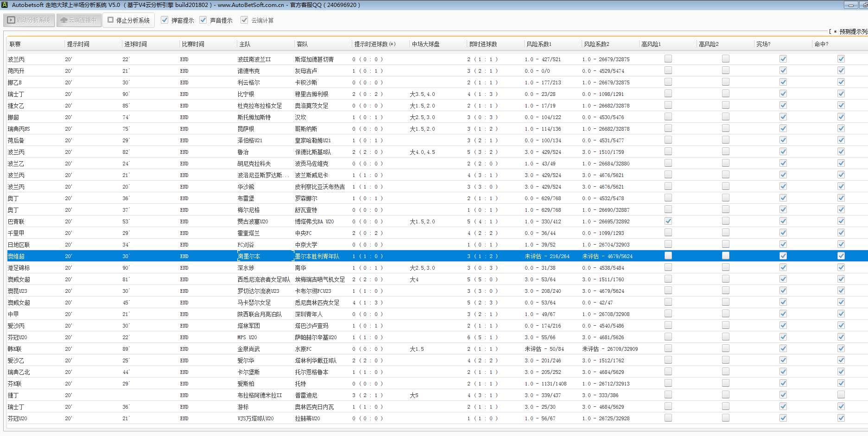Click the 风险系数1 column header
The width and height of the screenshot is (868, 436).
tap(539, 44)
